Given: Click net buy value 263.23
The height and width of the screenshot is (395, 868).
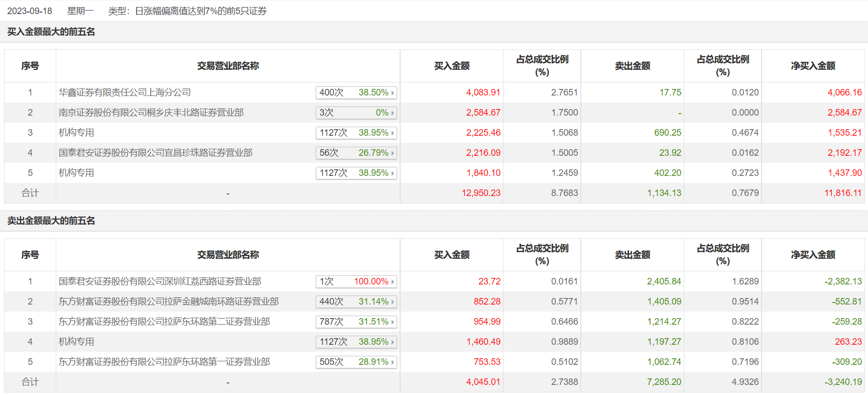Looking at the screenshot, I should (848, 342).
